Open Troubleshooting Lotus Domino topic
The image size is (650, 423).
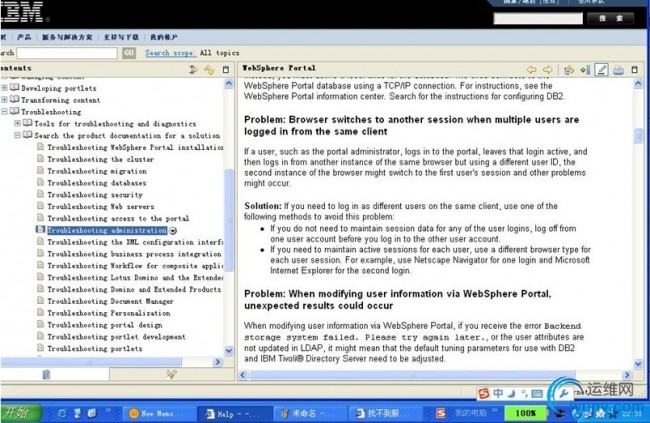[x=135, y=277]
